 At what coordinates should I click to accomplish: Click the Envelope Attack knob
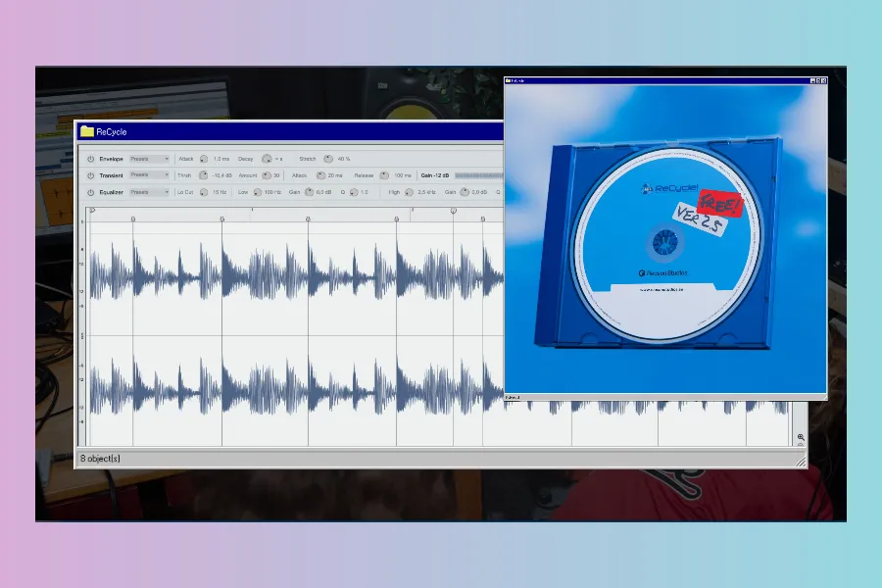pos(204,159)
